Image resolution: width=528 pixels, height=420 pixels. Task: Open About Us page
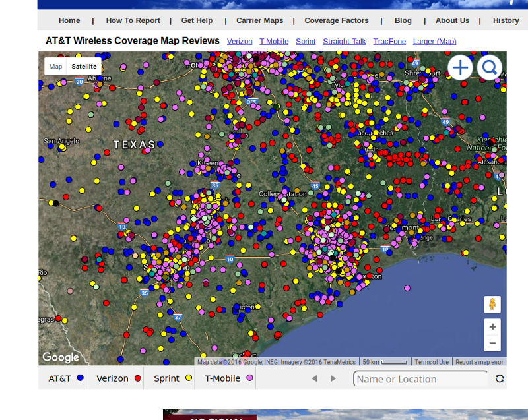(452, 20)
